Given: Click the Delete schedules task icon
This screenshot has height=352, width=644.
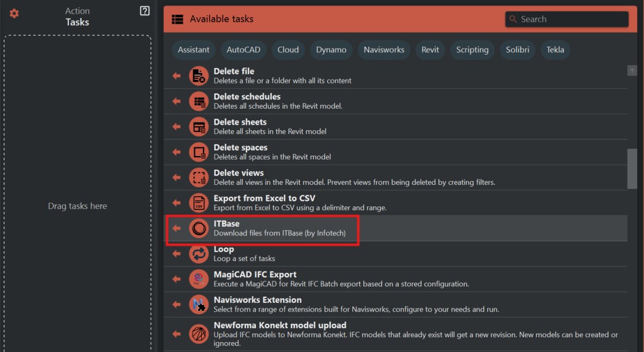Looking at the screenshot, I should (199, 101).
